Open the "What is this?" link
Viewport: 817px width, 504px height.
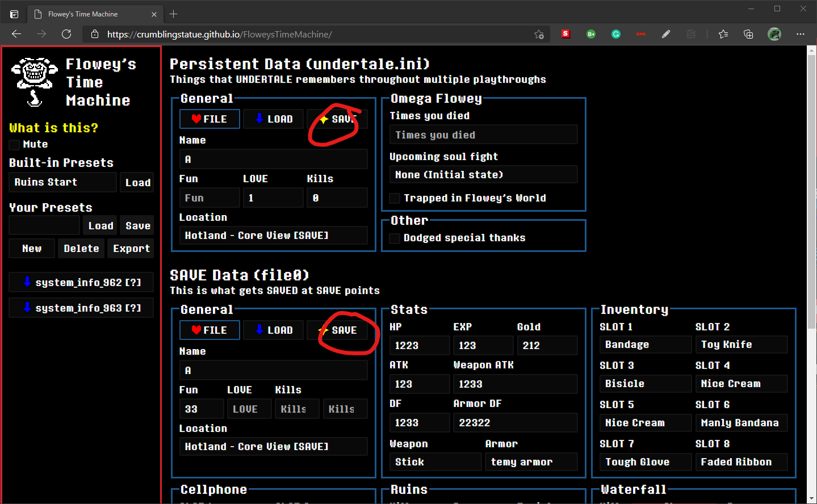pos(53,128)
